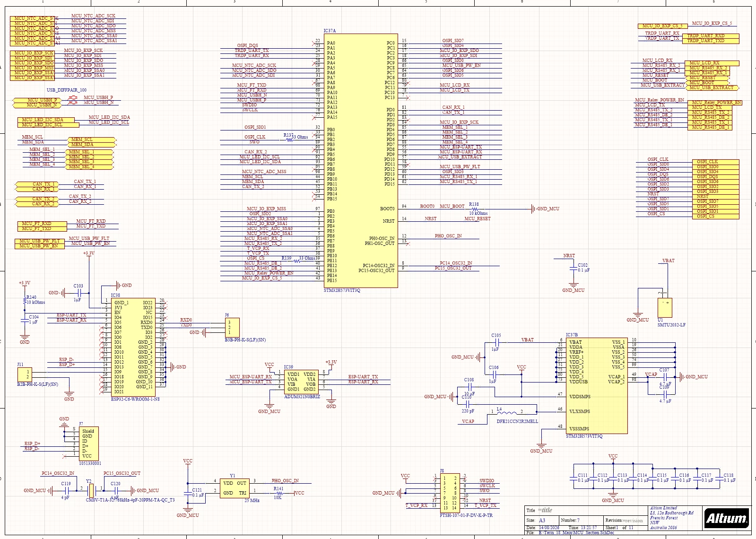
Task: Select capacitor C119 4 pF
Action: [x=66, y=490]
